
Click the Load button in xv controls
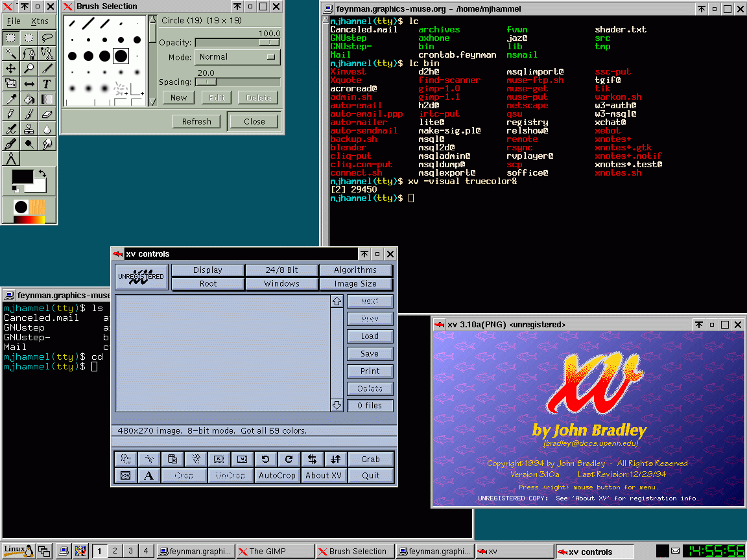pos(370,336)
